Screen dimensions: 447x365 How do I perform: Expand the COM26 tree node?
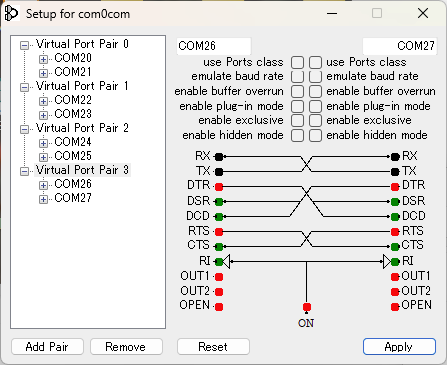click(43, 185)
